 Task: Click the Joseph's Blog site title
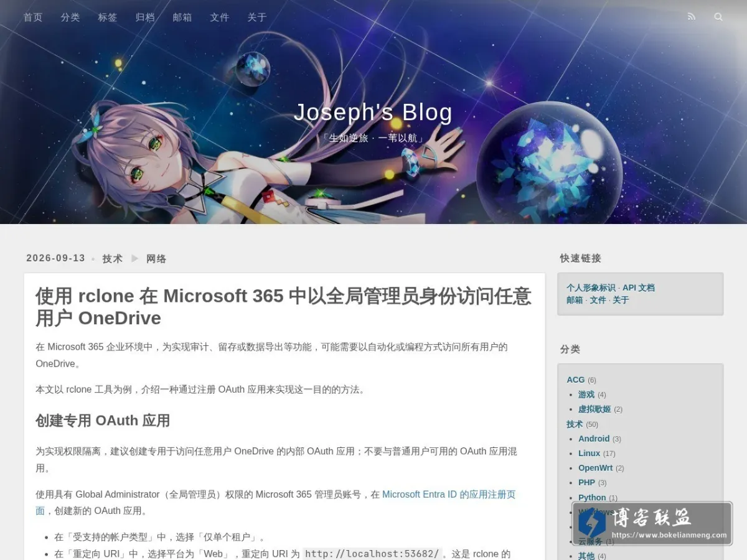(x=373, y=113)
